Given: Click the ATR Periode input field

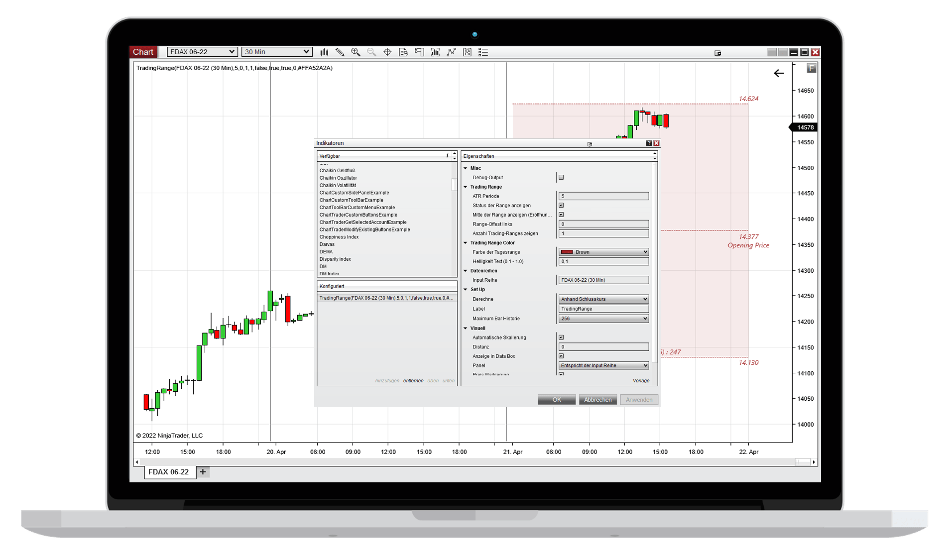Looking at the screenshot, I should click(x=603, y=196).
